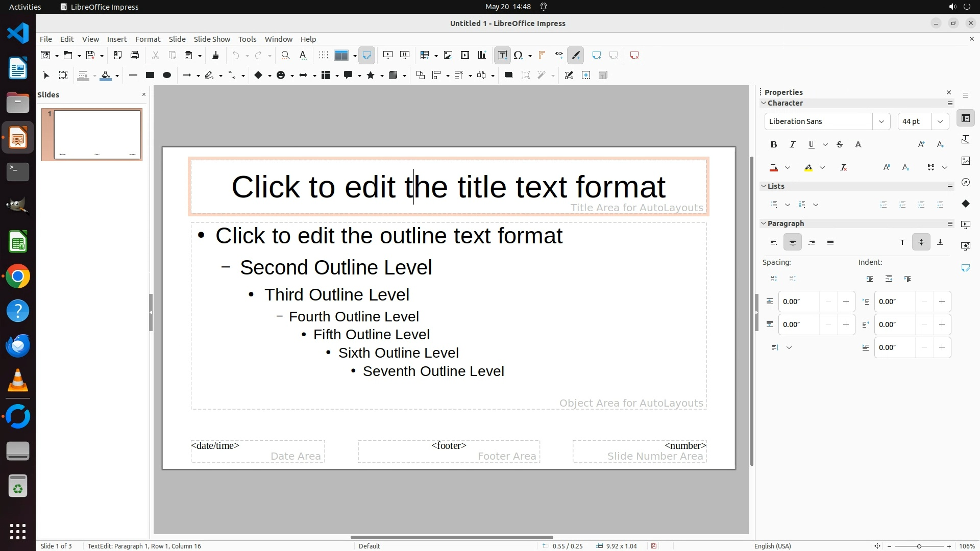Enable Justified paragraph alignment
980x551 pixels.
(830, 242)
